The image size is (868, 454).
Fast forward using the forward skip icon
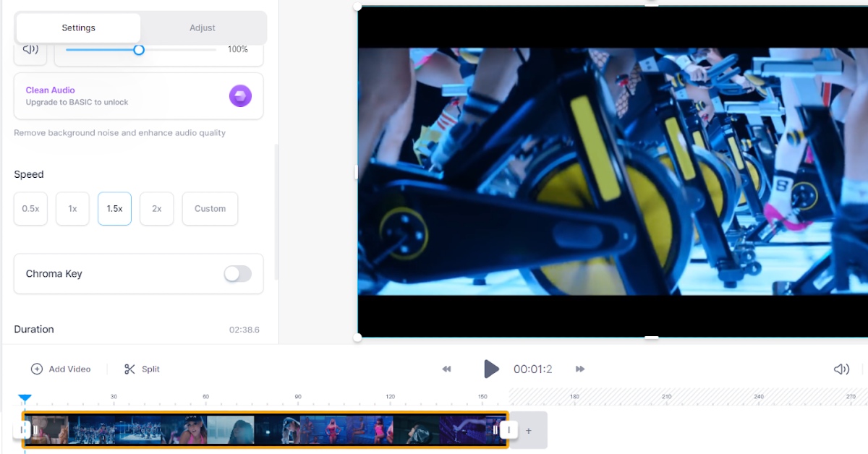tap(580, 369)
